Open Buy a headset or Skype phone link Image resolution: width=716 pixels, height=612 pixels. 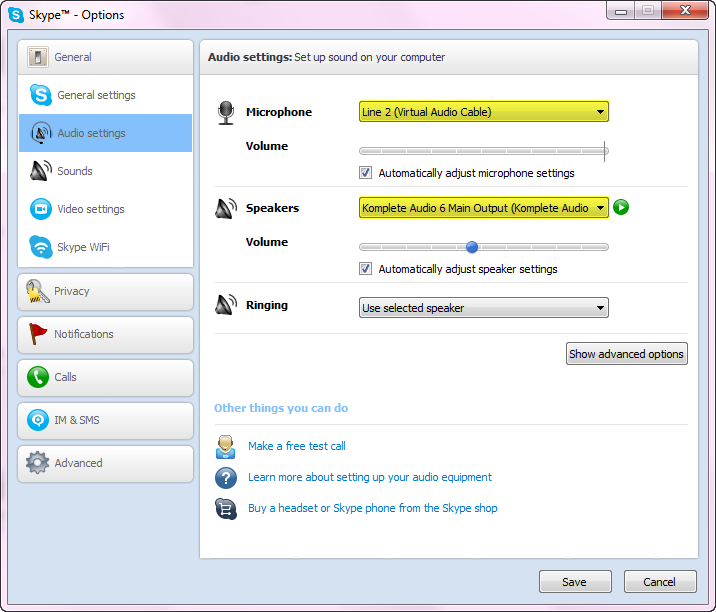click(373, 508)
